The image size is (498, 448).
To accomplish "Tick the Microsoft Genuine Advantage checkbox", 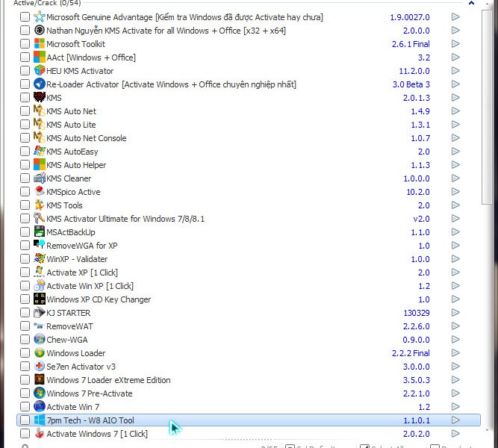I will click(25, 17).
